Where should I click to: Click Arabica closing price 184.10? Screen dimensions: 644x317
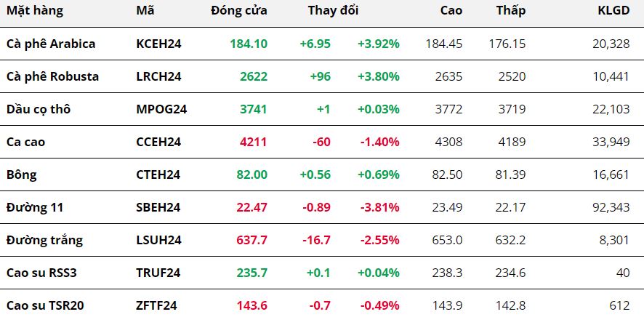(249, 44)
